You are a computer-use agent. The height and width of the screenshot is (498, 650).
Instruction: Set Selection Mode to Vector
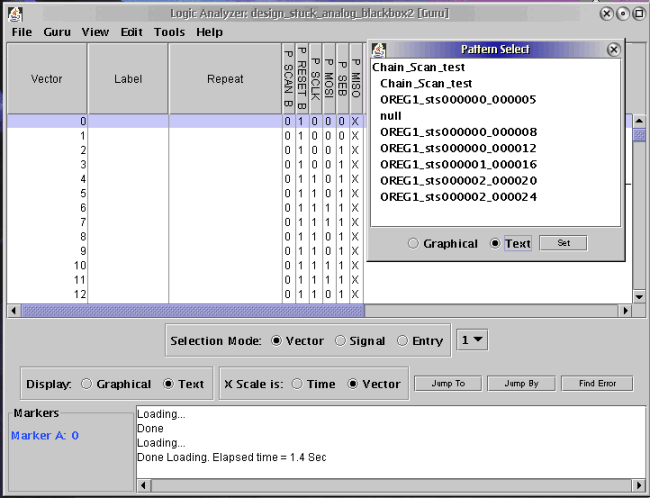click(276, 341)
